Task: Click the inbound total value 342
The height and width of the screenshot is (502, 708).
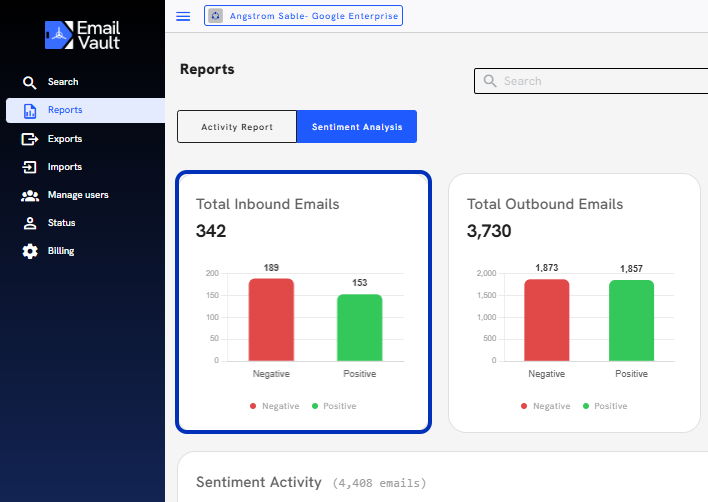Action: point(211,231)
